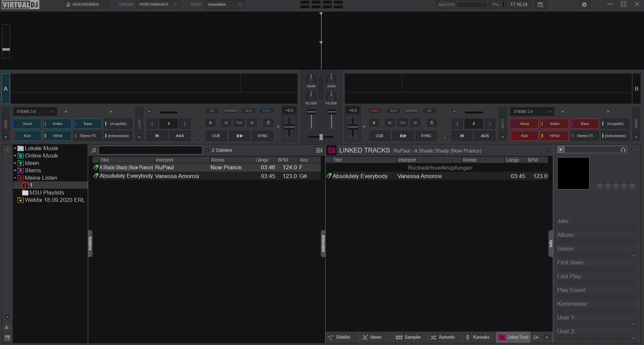Expand the Stems folder

coord(15,170)
